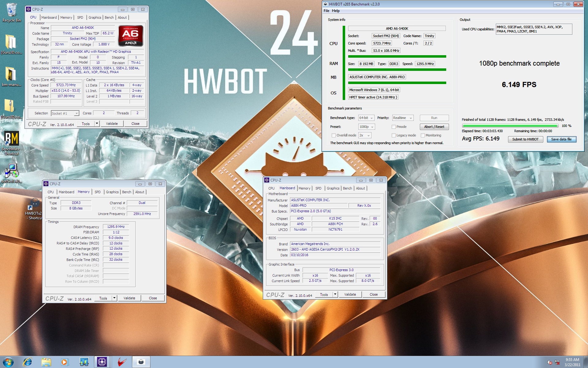588x368 pixels.
Task: Open the second Guru3D.co zipped folder
Action: click(x=11, y=109)
